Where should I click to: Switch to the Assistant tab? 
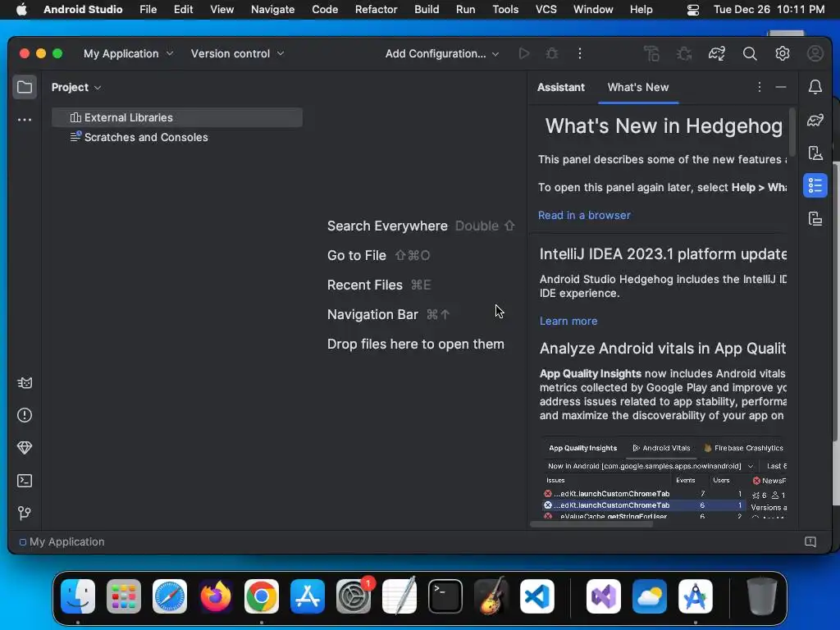[561, 87]
